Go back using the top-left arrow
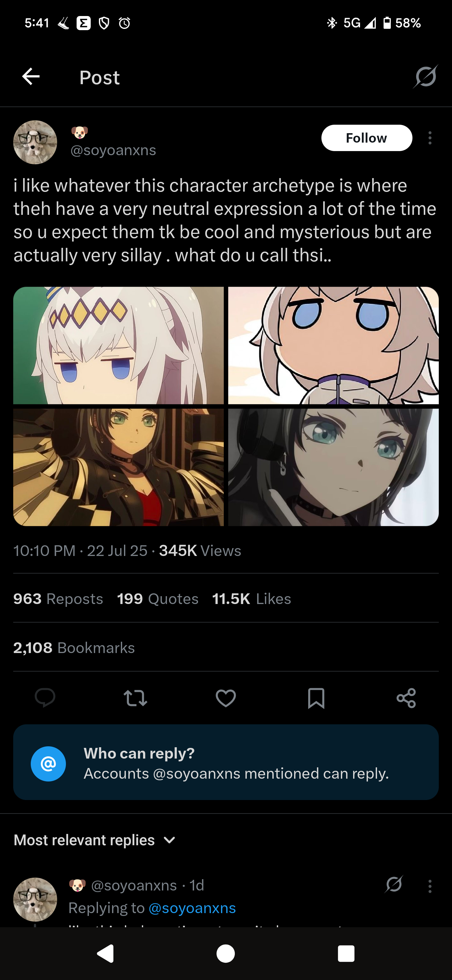 coord(31,77)
